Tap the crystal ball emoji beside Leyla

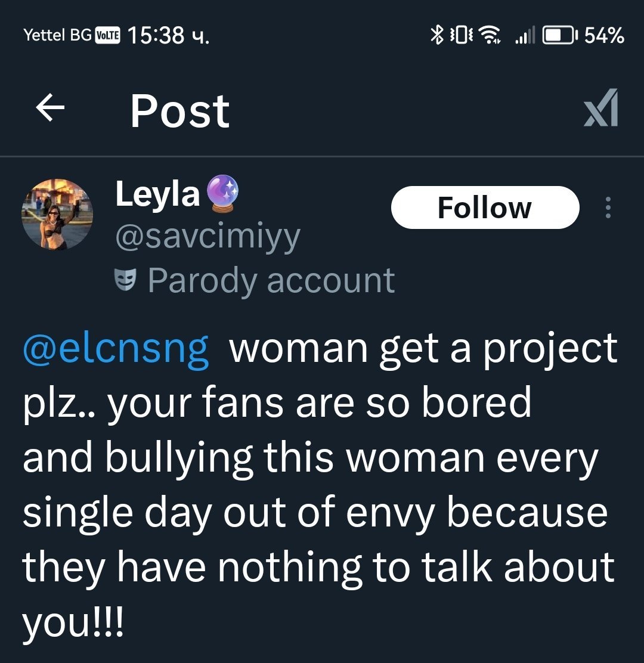[x=222, y=194]
